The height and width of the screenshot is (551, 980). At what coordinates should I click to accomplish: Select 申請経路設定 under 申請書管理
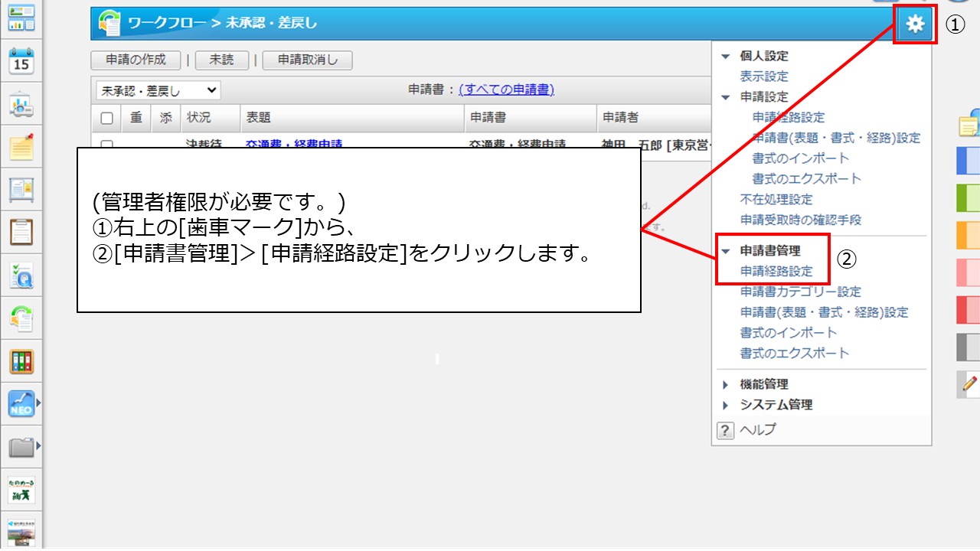(776, 271)
